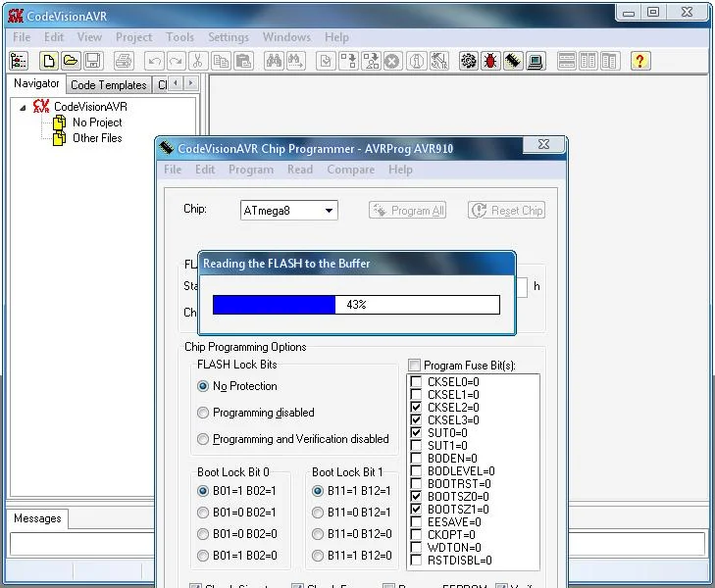Viewport: 715px width, 588px height.
Task: Check the BODEN=0 fuse bit
Action: click(x=416, y=458)
